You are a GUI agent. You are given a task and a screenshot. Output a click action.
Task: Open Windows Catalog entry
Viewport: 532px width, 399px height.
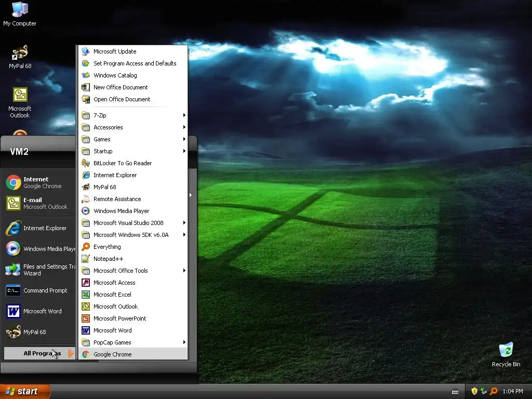pyautogui.click(x=132, y=75)
